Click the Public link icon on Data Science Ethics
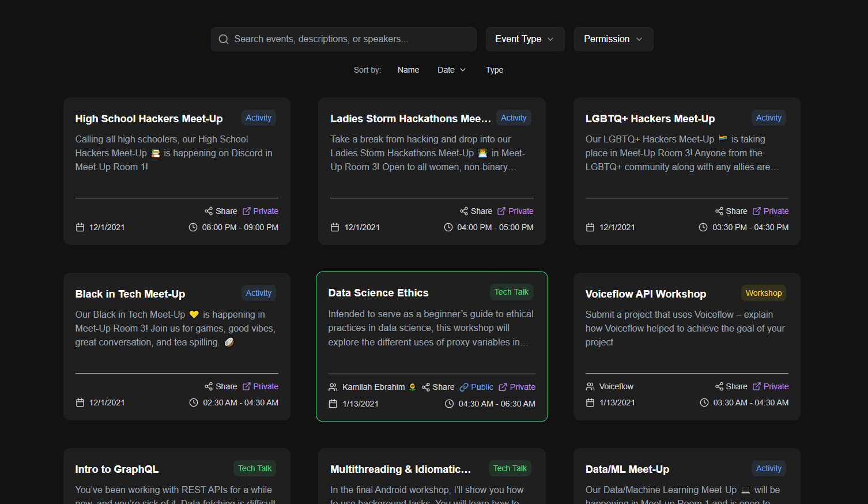 (464, 387)
